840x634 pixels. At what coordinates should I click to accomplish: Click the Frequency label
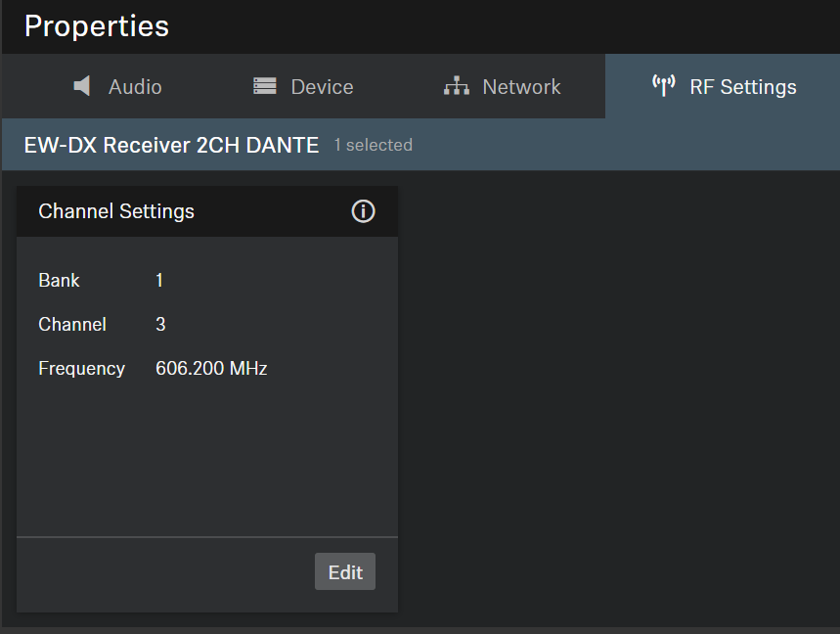[81, 368]
